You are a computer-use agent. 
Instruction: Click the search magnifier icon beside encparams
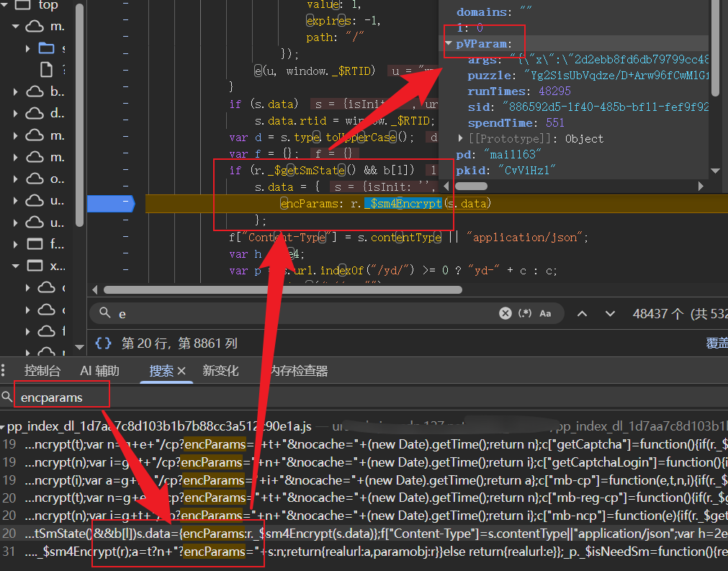pos(7,397)
